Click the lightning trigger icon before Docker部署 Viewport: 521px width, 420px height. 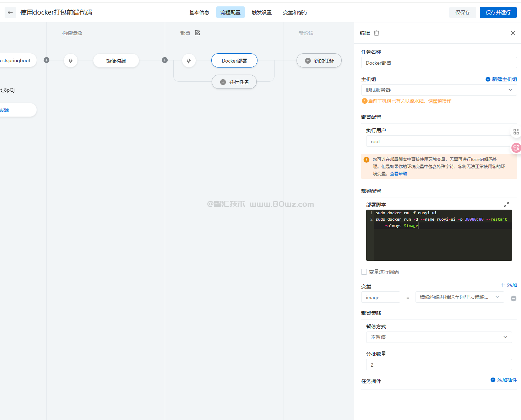click(189, 61)
